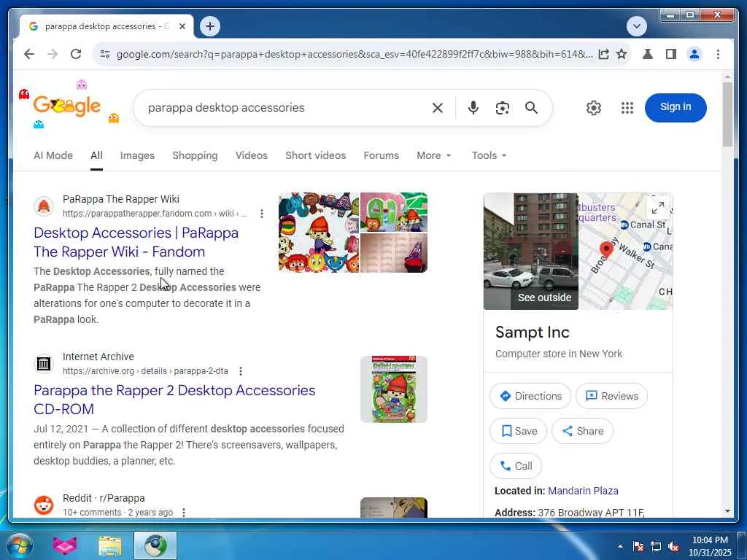Switch to Videos tab
This screenshot has height=560, width=747.
252,156
